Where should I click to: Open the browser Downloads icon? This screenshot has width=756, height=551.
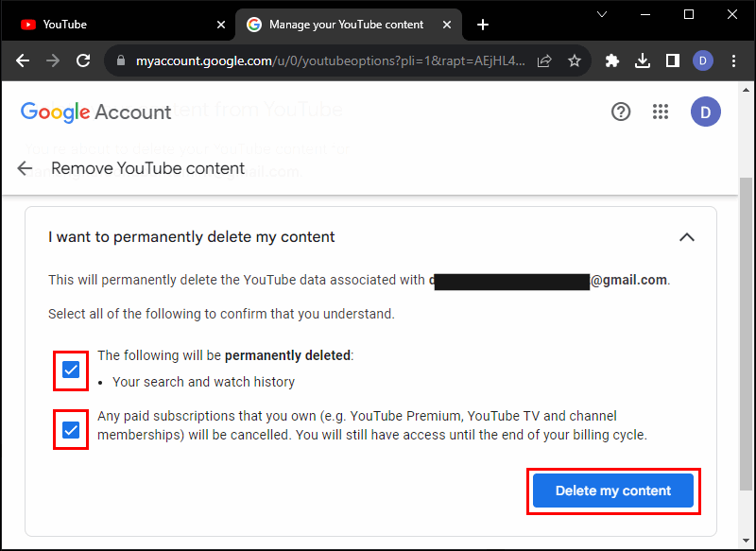[643, 61]
